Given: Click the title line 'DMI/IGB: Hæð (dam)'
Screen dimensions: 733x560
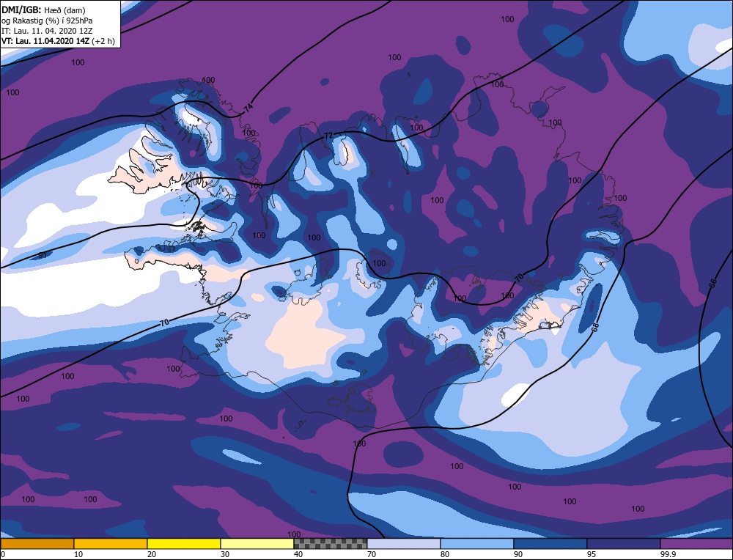Looking at the screenshot, I should pyautogui.click(x=43, y=10).
